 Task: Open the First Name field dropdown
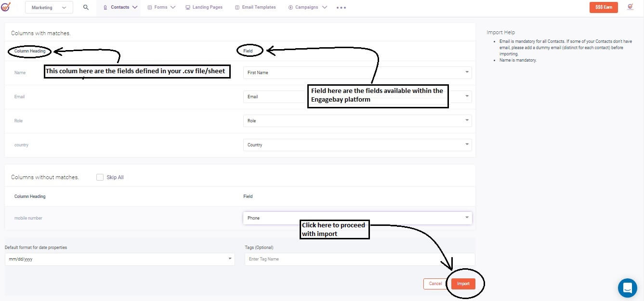click(466, 72)
